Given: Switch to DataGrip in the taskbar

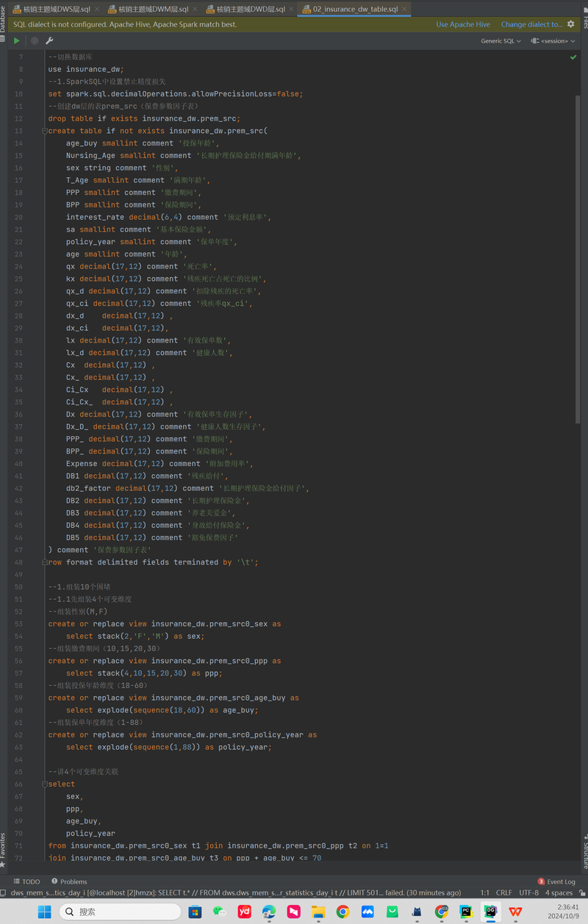Looking at the screenshot, I should 491,912.
